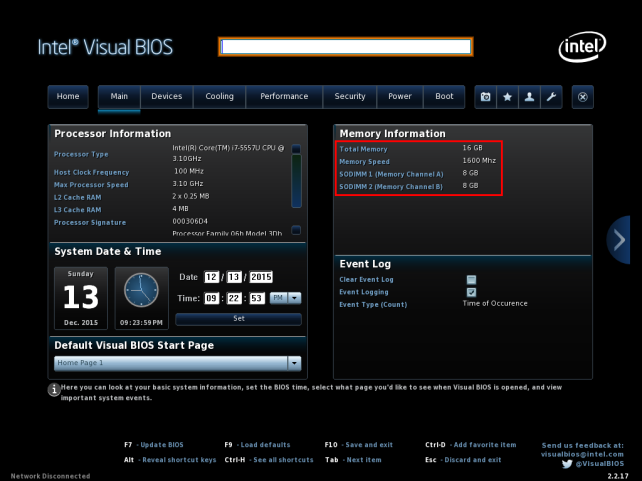Click the year field showing 2015
The image size is (642, 481).
click(261, 277)
